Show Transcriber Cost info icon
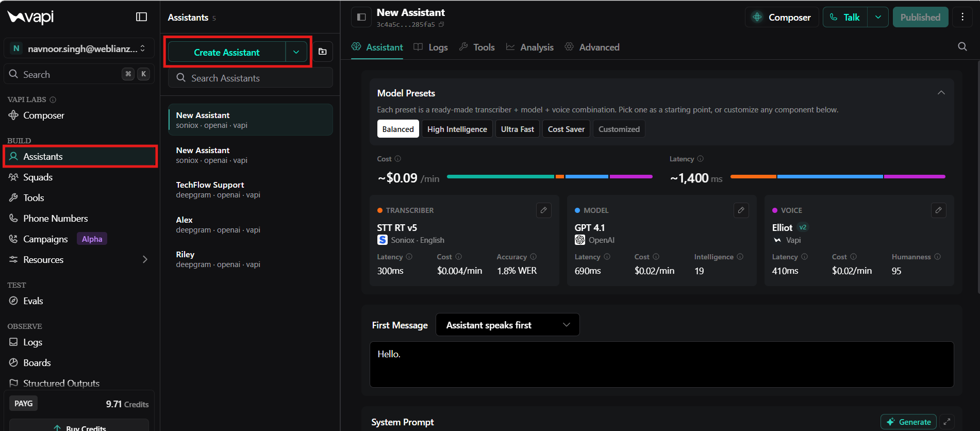This screenshot has width=980, height=431. pos(458,257)
